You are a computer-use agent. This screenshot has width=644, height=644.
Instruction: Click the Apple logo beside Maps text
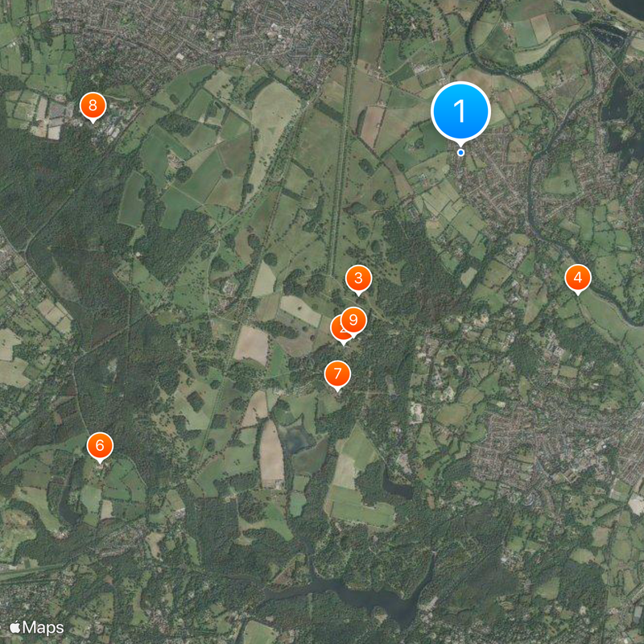pyautogui.click(x=14, y=627)
